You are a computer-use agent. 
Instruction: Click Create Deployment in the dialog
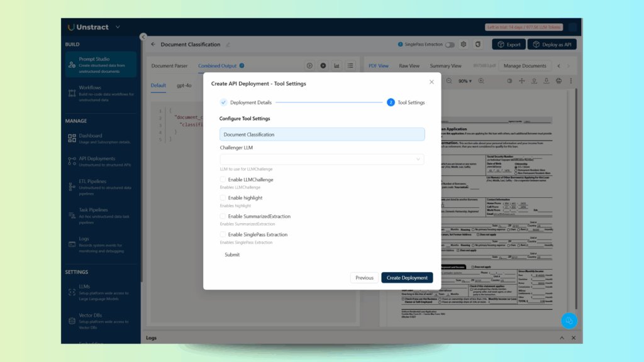click(x=407, y=277)
